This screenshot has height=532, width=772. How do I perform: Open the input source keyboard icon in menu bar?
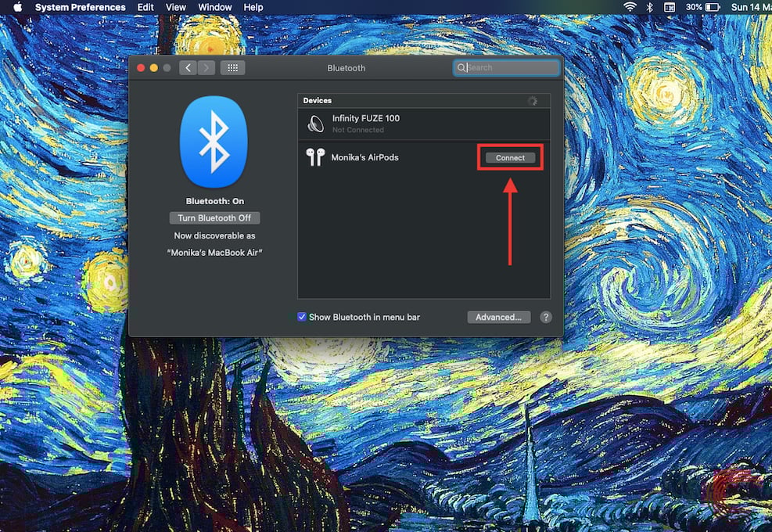pyautogui.click(x=670, y=7)
